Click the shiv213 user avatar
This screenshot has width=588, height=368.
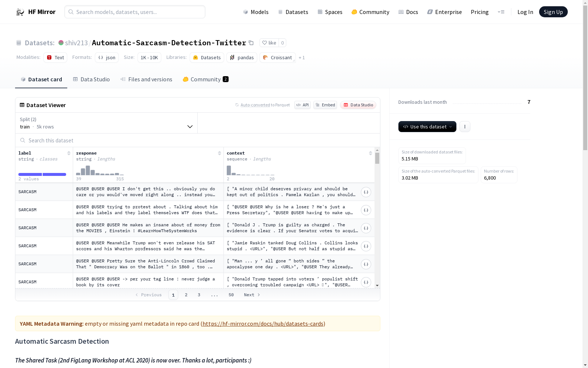coord(61,43)
